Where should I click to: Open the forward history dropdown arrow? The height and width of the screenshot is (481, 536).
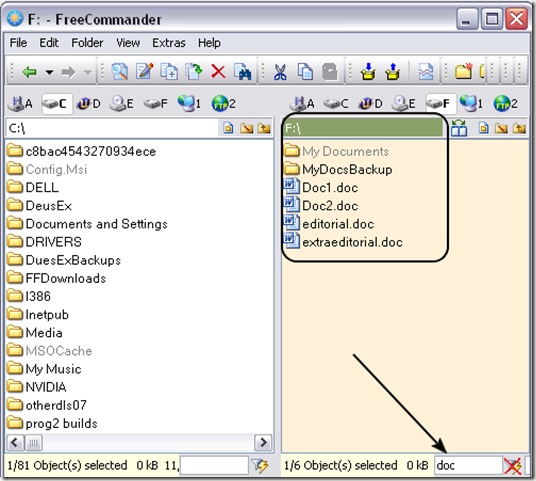click(88, 72)
